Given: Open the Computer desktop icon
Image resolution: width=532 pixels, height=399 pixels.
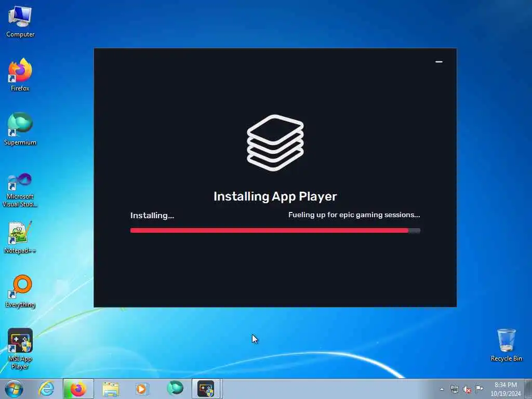Looking at the screenshot, I should 20,21.
